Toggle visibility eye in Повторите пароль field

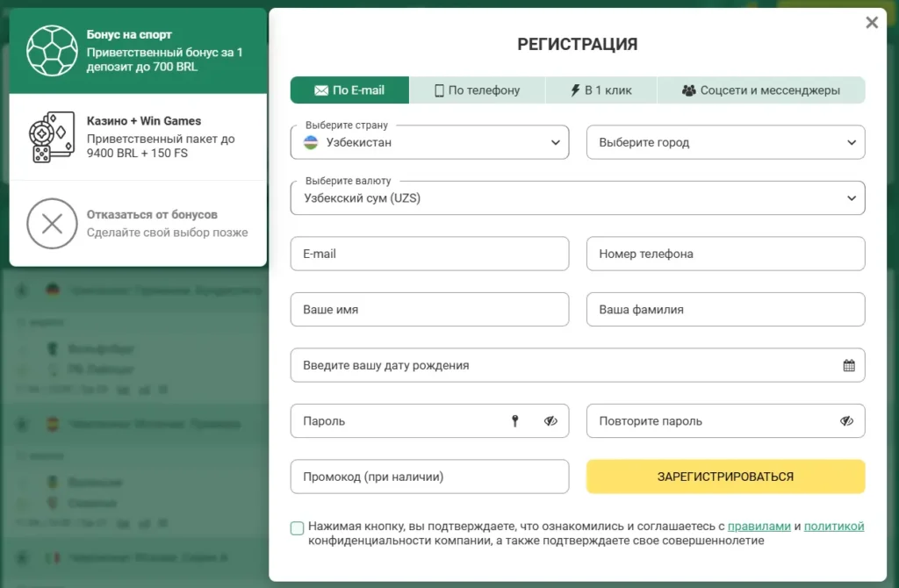pyautogui.click(x=846, y=421)
